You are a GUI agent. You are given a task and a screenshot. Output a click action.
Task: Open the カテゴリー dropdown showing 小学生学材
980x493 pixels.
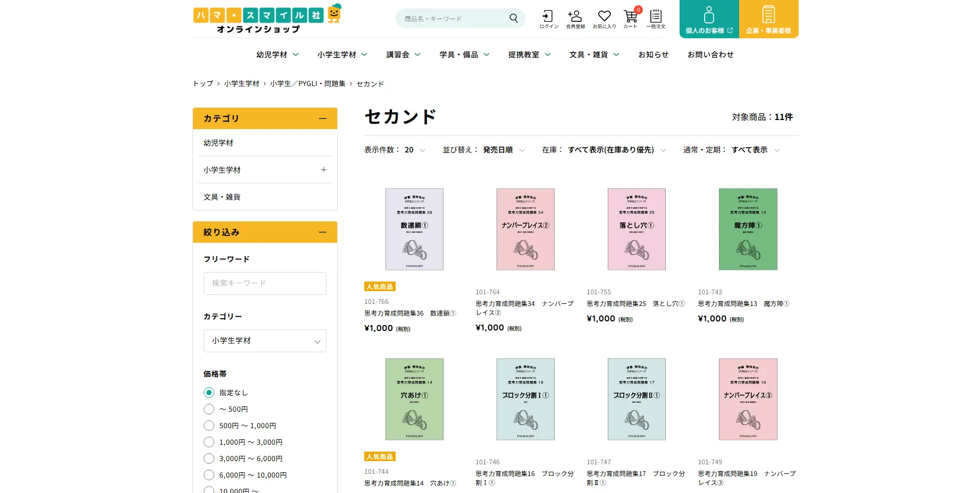265,341
